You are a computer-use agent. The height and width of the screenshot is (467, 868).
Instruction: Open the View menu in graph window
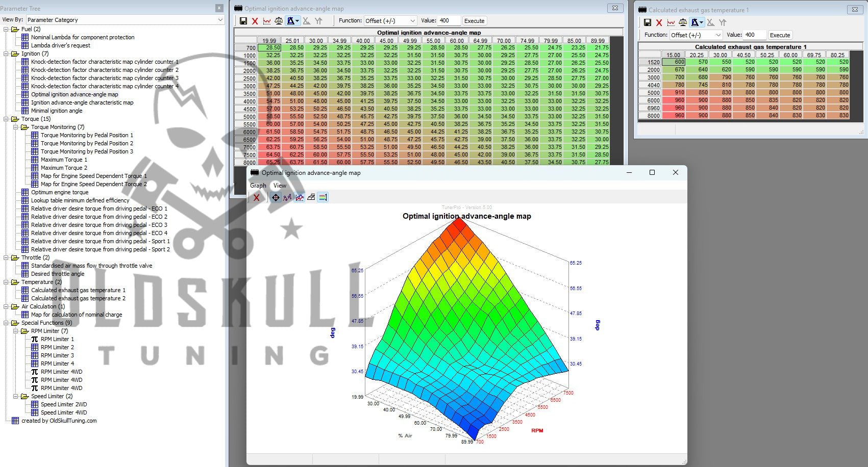280,186
